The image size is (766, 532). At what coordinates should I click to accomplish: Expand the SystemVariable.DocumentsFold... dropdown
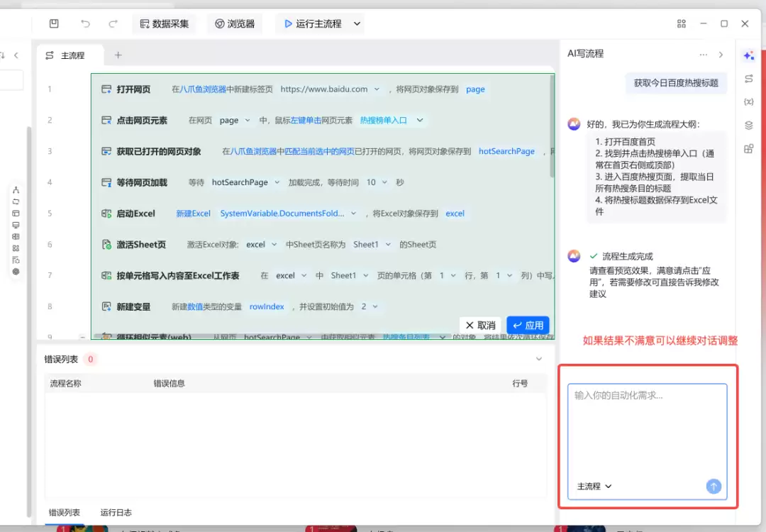tap(354, 214)
